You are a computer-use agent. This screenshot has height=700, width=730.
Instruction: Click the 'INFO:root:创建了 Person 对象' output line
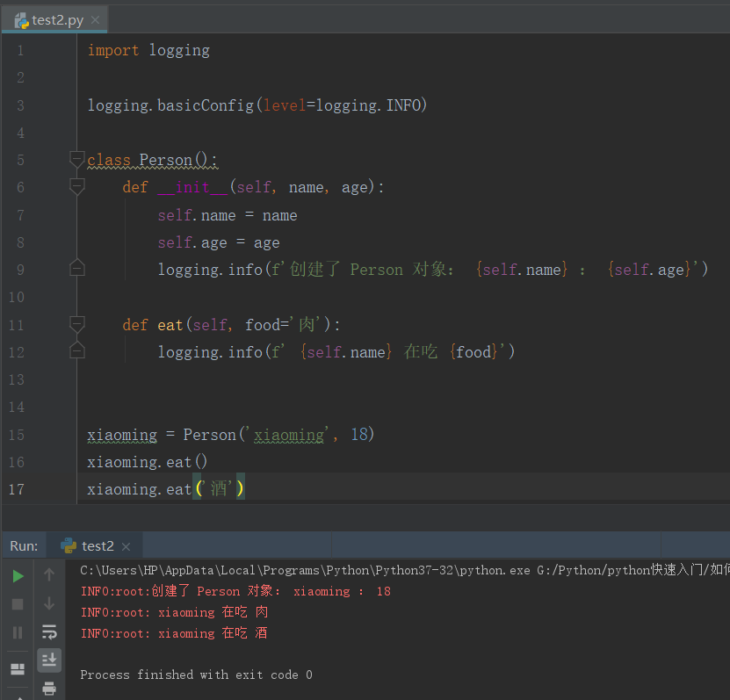pos(235,591)
